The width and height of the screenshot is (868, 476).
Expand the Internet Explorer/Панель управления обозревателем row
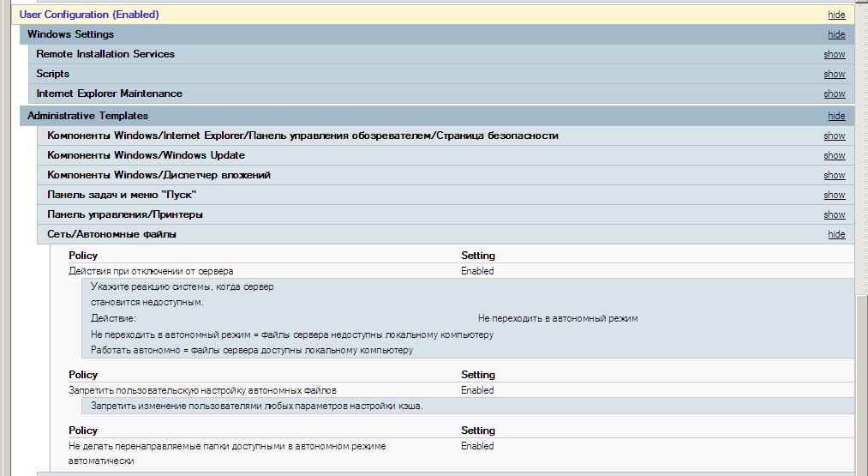click(x=446, y=136)
